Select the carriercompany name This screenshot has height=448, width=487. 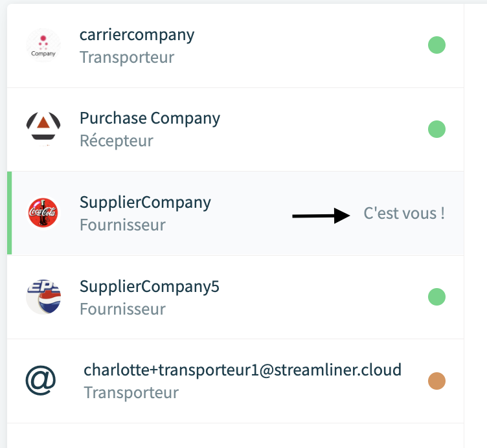[x=137, y=35]
